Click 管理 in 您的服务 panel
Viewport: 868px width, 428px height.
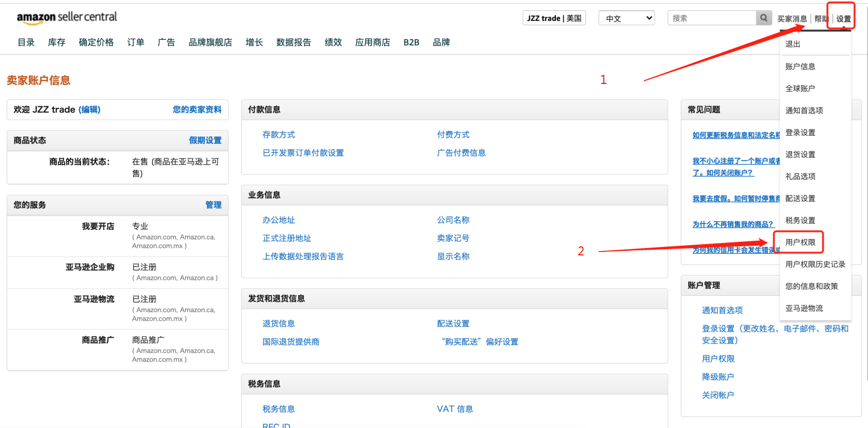coord(213,205)
